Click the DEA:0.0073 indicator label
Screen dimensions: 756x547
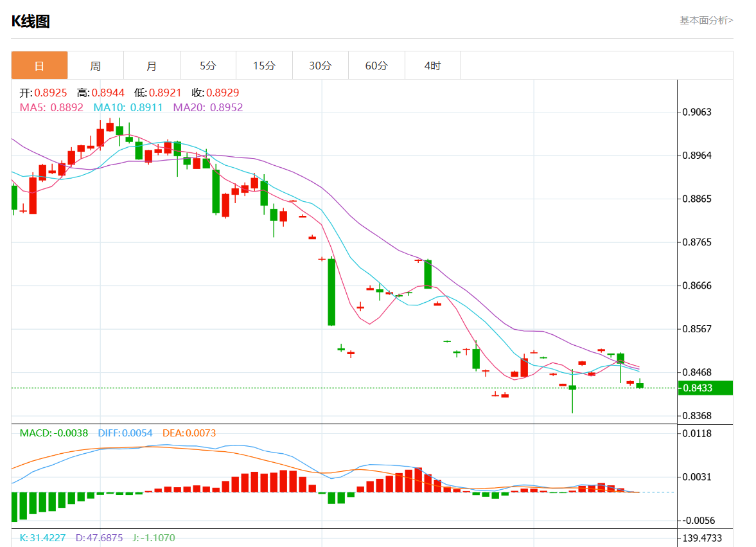pyautogui.click(x=189, y=433)
